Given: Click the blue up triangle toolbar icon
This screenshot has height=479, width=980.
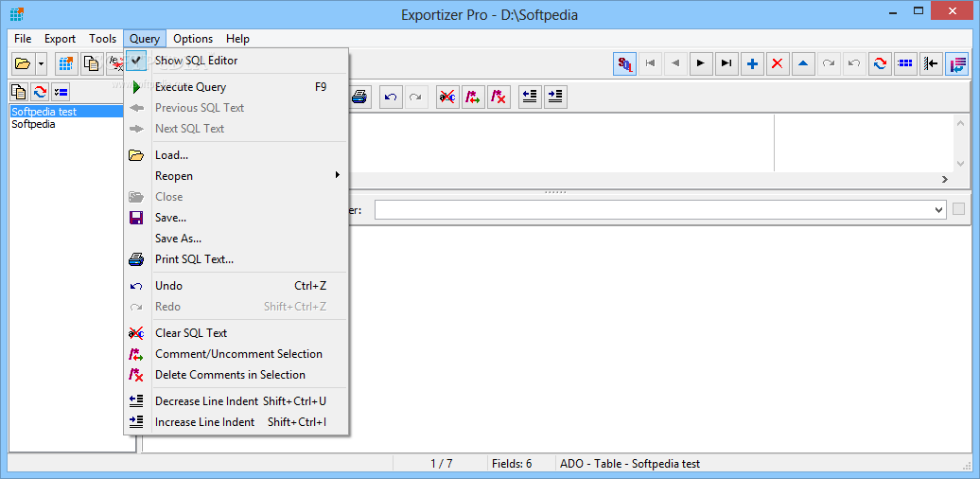Looking at the screenshot, I should (803, 63).
